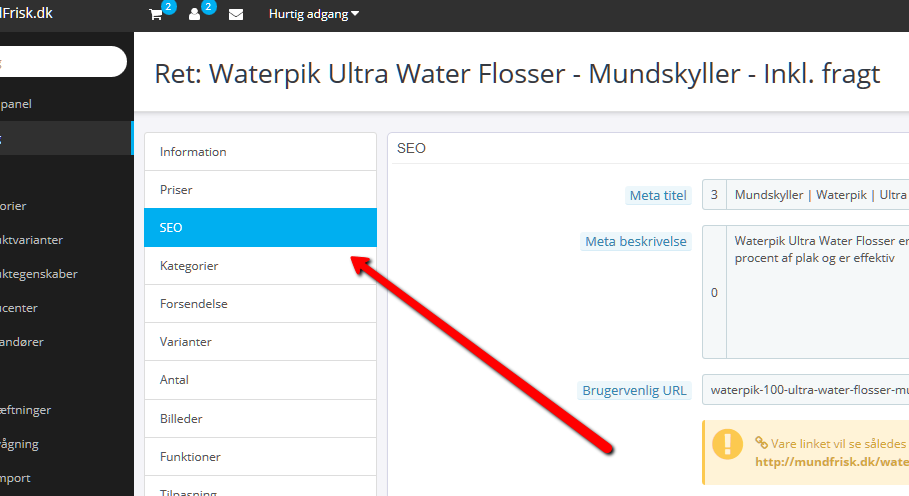The height and width of the screenshot is (496, 909).
Task: Expand the Hurtig adgang dropdown
Action: click(314, 14)
